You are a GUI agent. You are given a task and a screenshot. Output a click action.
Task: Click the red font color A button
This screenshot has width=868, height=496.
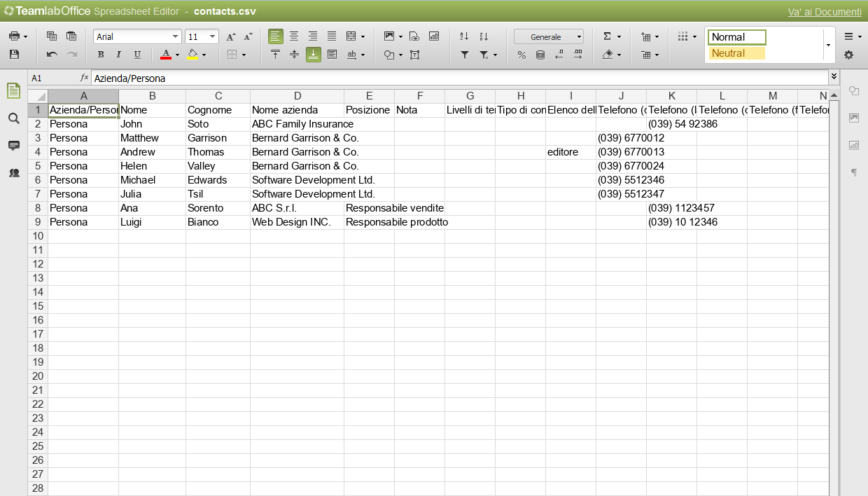[x=166, y=55]
